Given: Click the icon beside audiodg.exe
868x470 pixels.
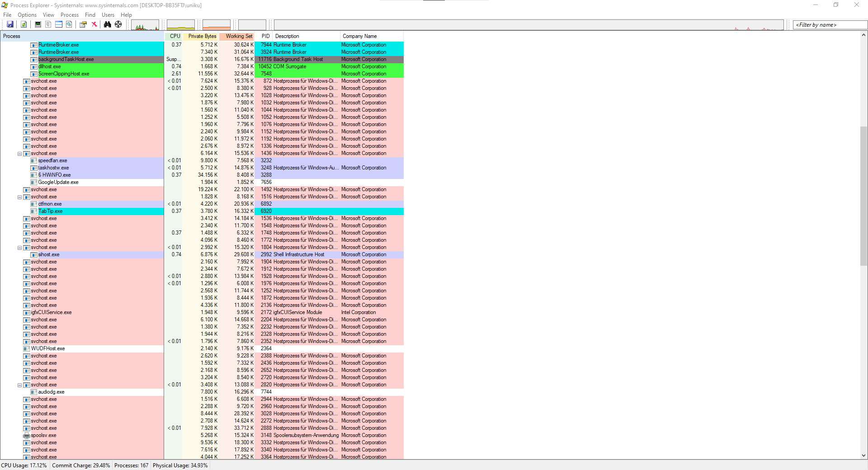Looking at the screenshot, I should [x=34, y=392].
